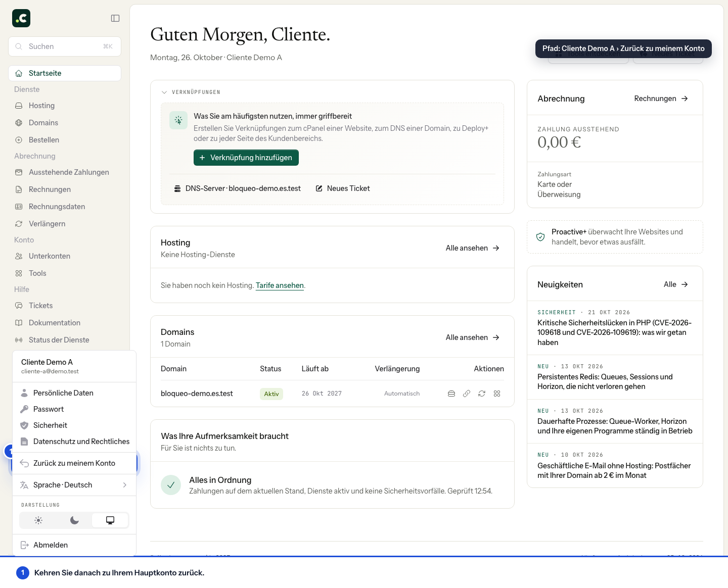728x588 pixels.
Task: Click the Verknüpfung hinzufügen button
Action: pos(246,158)
